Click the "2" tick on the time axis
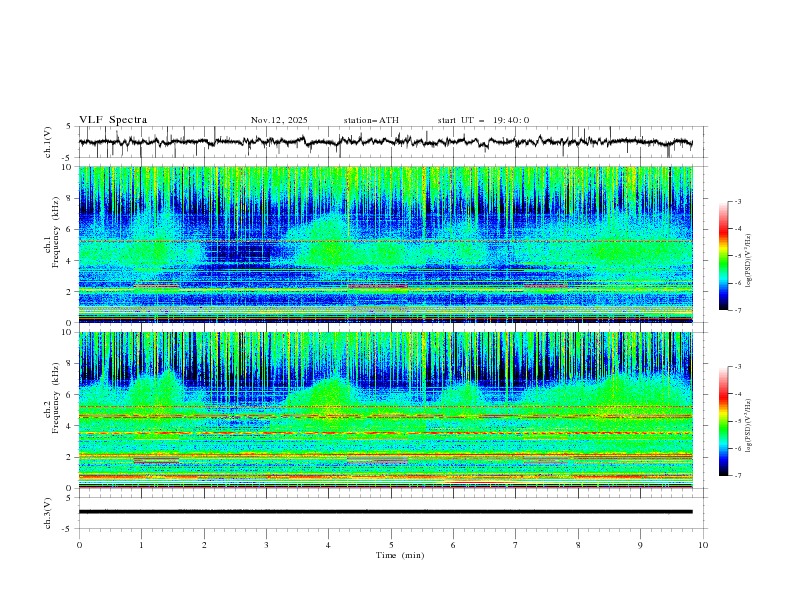The height and width of the screenshot is (612, 792). click(x=204, y=545)
